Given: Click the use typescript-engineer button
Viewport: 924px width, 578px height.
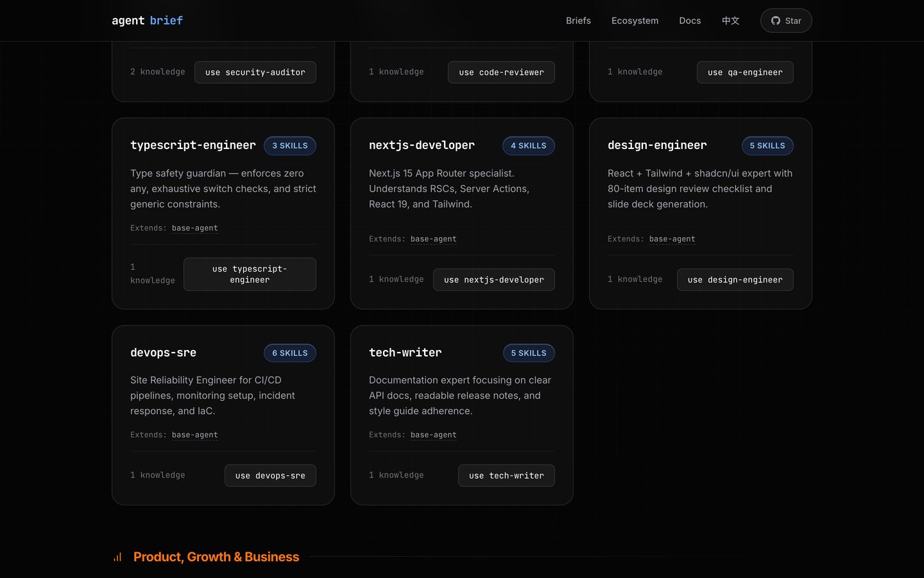Looking at the screenshot, I should click(250, 274).
